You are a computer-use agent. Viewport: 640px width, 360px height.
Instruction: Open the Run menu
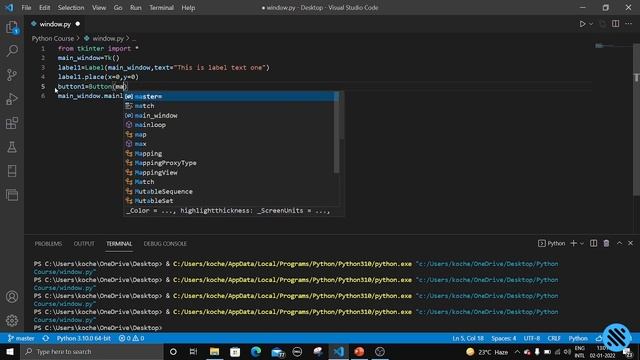click(136, 8)
